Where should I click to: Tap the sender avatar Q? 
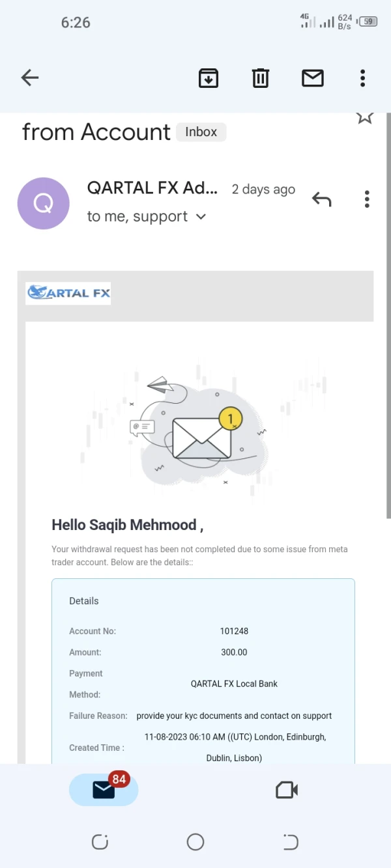coord(43,204)
